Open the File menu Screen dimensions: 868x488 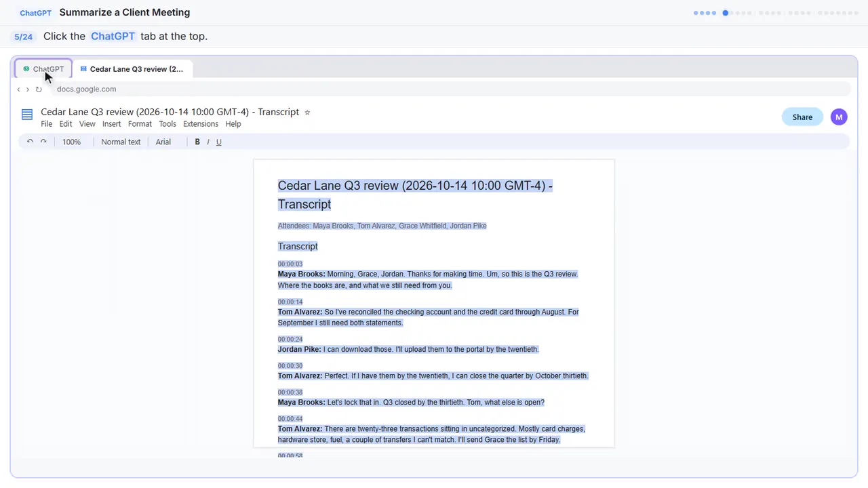tap(46, 124)
